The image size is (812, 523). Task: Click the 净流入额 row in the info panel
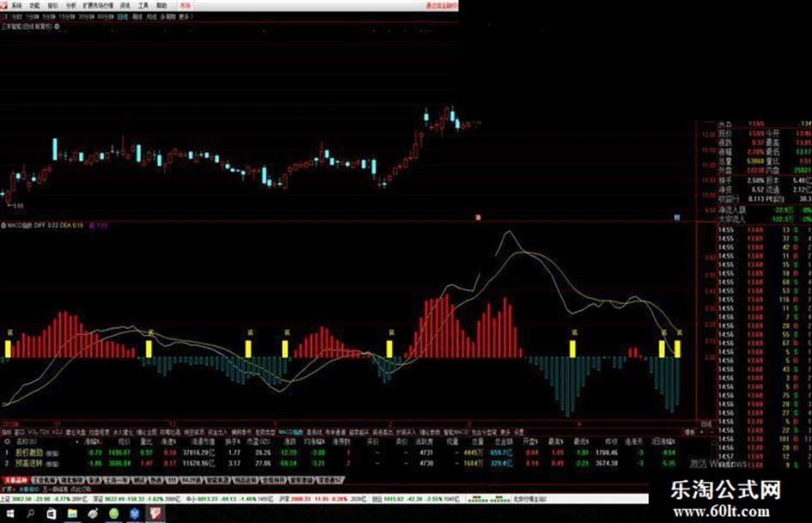coord(765,210)
